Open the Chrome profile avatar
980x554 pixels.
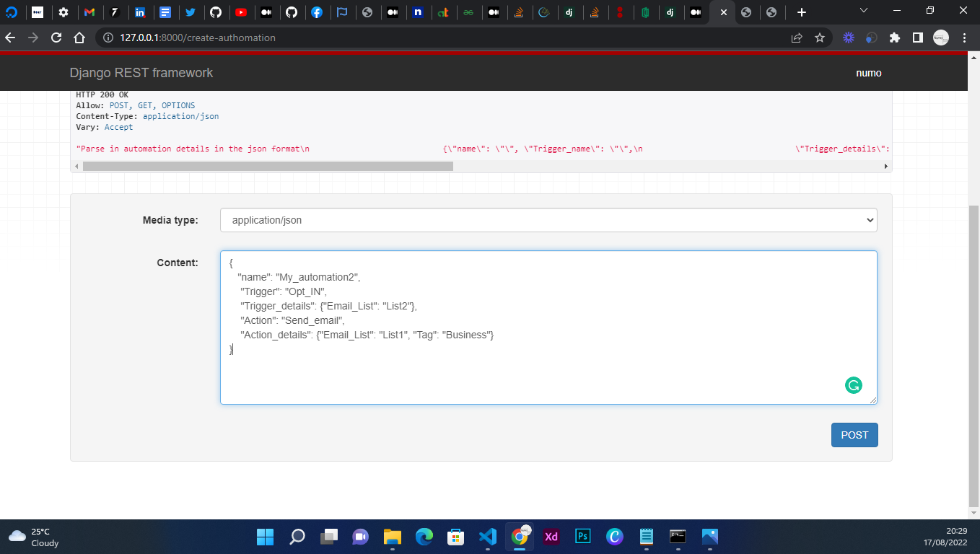click(x=941, y=38)
